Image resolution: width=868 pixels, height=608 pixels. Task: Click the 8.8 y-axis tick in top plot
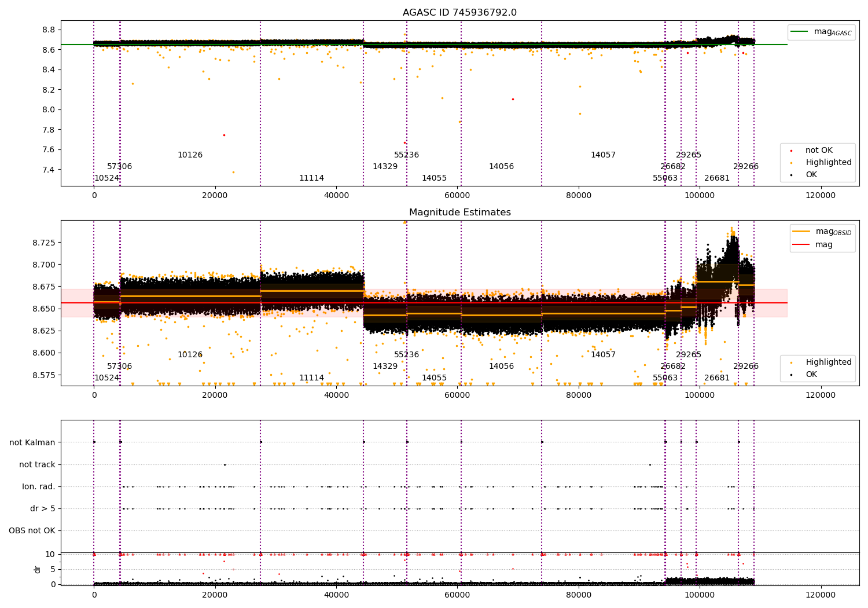49,30
